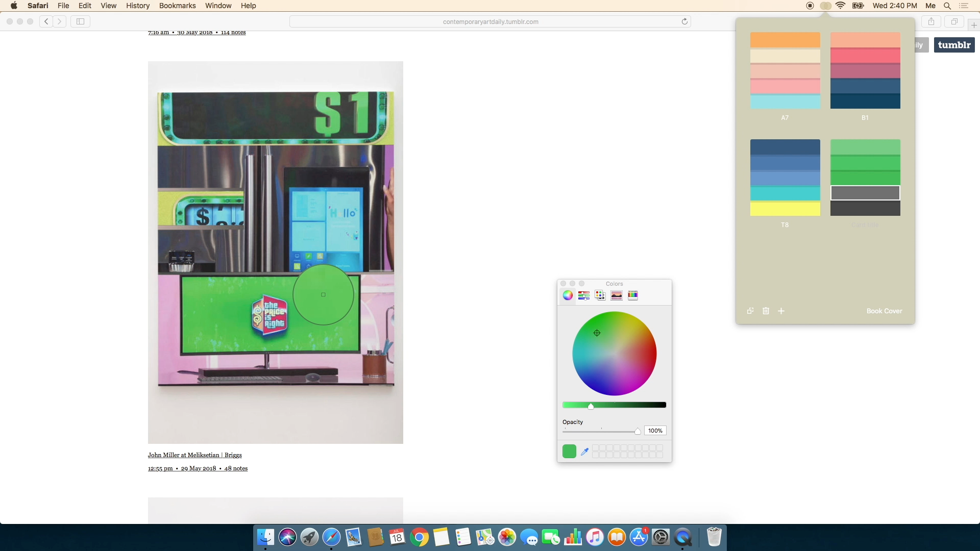Viewport: 980px width, 551px height.
Task: Open the Image Palettes view
Action: [617, 295]
